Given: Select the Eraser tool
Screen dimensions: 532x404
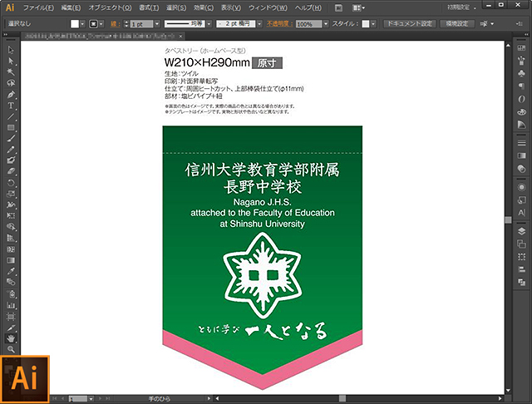Looking at the screenshot, I should tap(11, 171).
